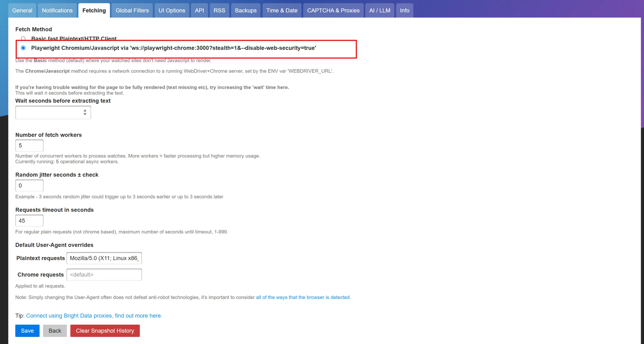The width and height of the screenshot is (644, 344).
Task: Select the Fetching tab
Action: pos(94,10)
